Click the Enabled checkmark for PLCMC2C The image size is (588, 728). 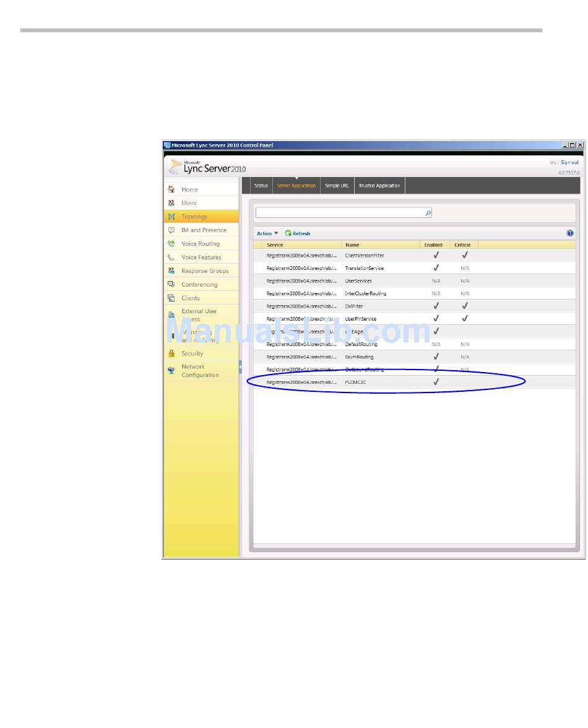click(436, 381)
